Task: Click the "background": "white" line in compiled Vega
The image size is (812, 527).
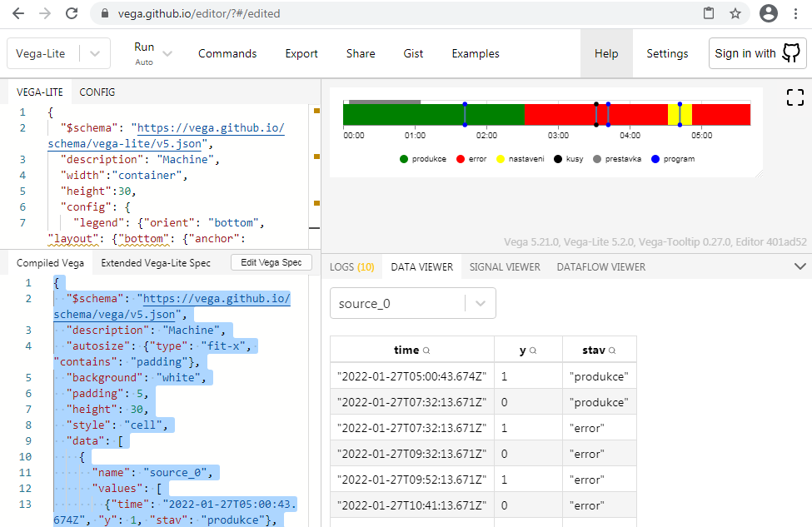Action: click(x=137, y=377)
